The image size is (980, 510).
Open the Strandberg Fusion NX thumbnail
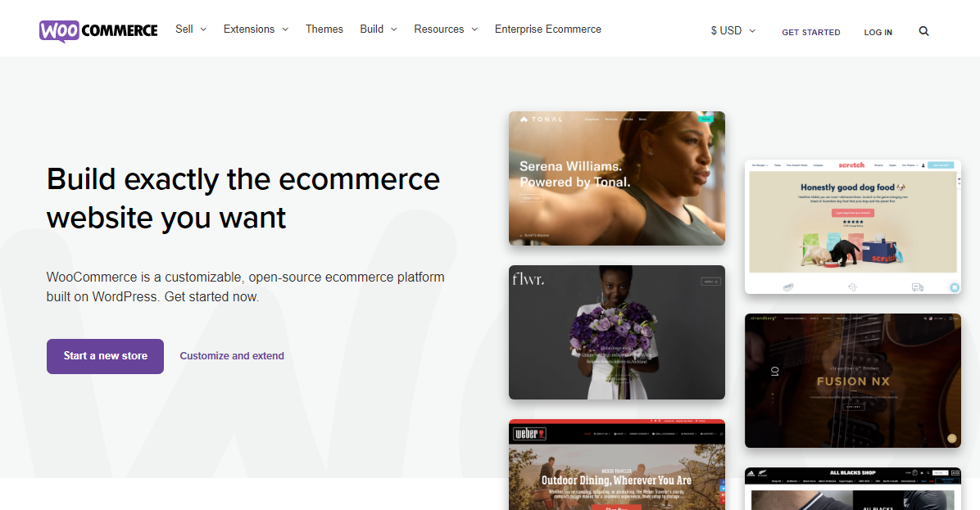(852, 381)
